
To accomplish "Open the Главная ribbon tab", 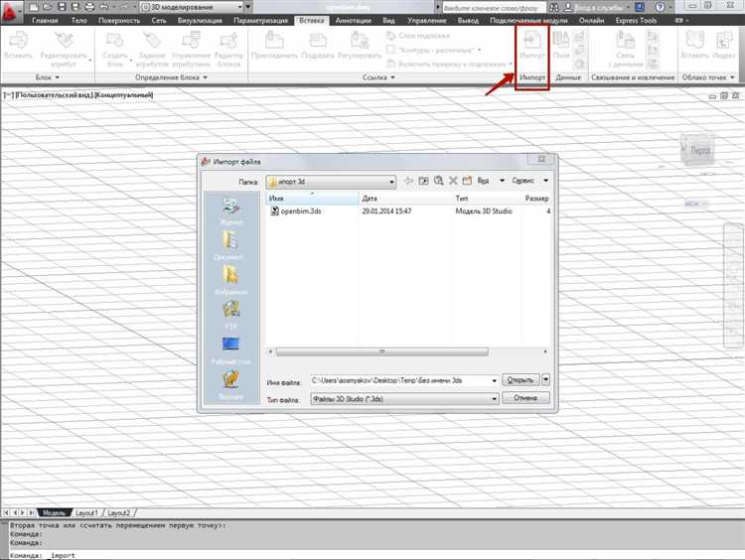I will 45,21.
